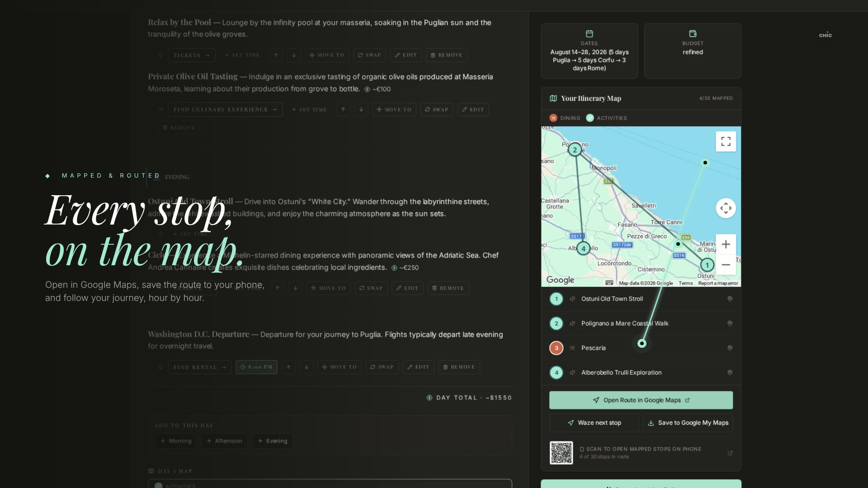Screen dimensions: 868x488
Task: Move Relax by the Pool up
Action: pyautogui.click(x=276, y=55)
